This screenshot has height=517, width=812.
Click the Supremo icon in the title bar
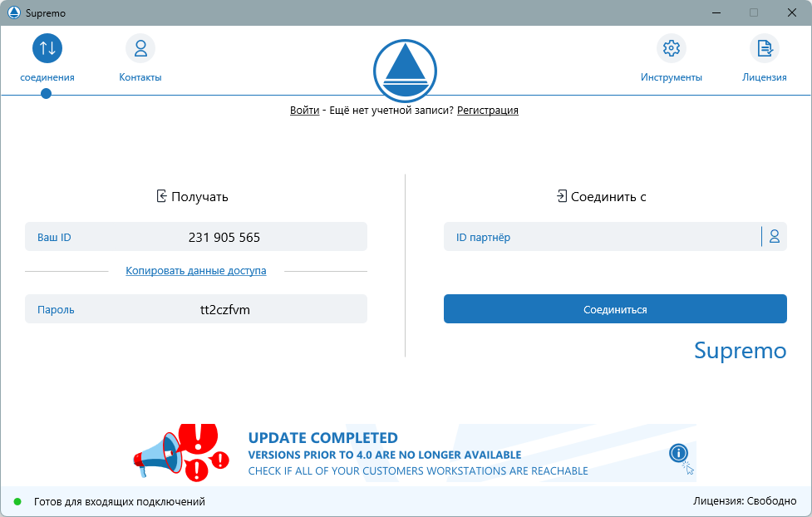[x=14, y=12]
